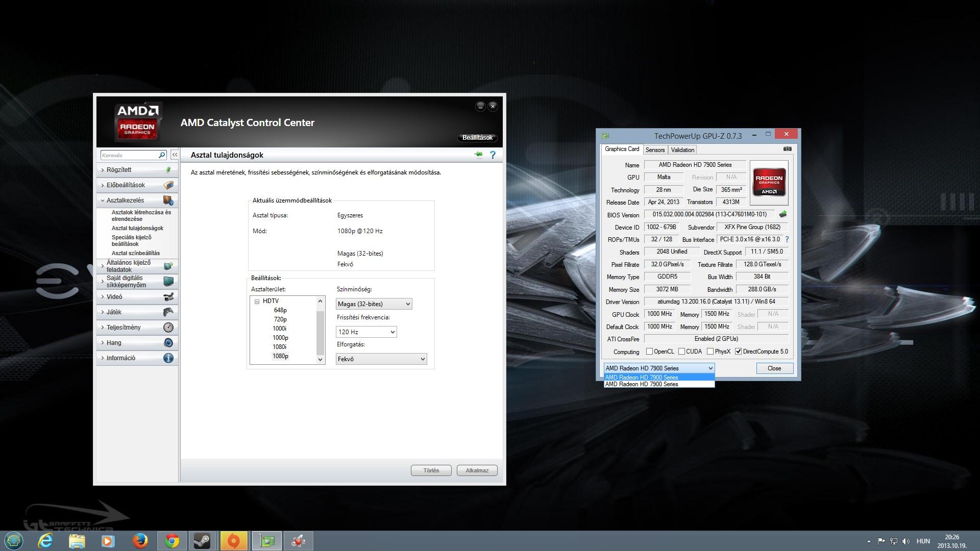Click the Asztalterület list scroll-down arrow
This screenshot has width=980, height=551.
pyautogui.click(x=321, y=360)
